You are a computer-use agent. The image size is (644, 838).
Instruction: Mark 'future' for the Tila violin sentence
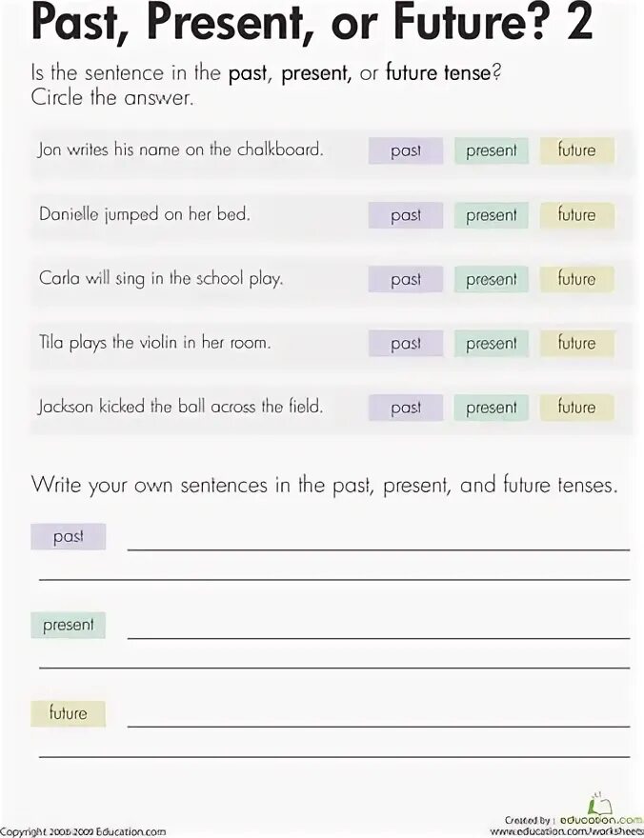click(576, 343)
